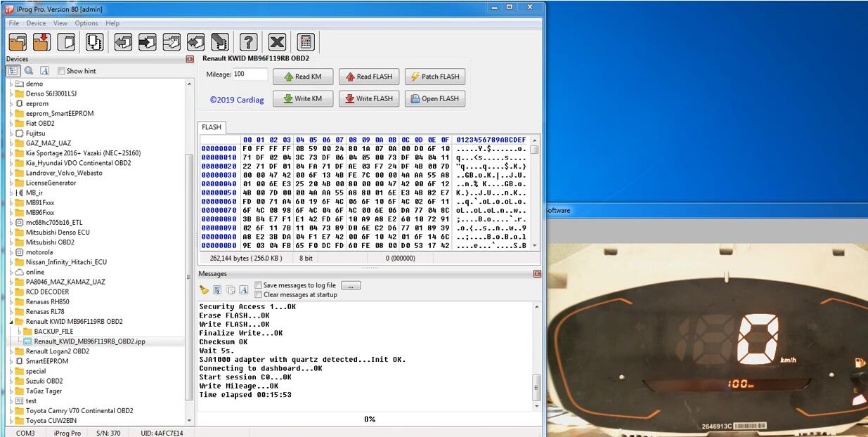868x437 pixels.
Task: Expand the GAZ_MAZ_UAZ tree node
Action: point(11,143)
